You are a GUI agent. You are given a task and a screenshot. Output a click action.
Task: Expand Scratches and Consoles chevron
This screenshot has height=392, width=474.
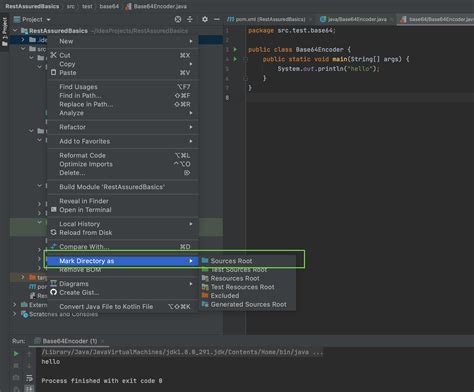click(x=15, y=313)
